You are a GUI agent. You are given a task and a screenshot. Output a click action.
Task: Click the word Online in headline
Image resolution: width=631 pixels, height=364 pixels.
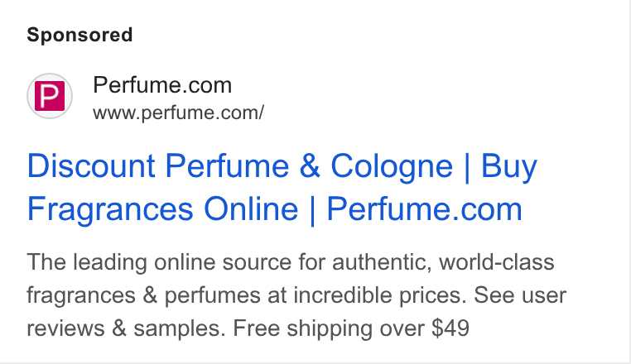click(x=251, y=209)
